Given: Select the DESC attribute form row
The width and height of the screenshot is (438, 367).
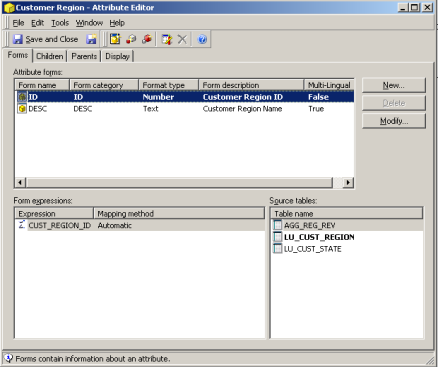Looking at the screenshot, I should (184, 109).
